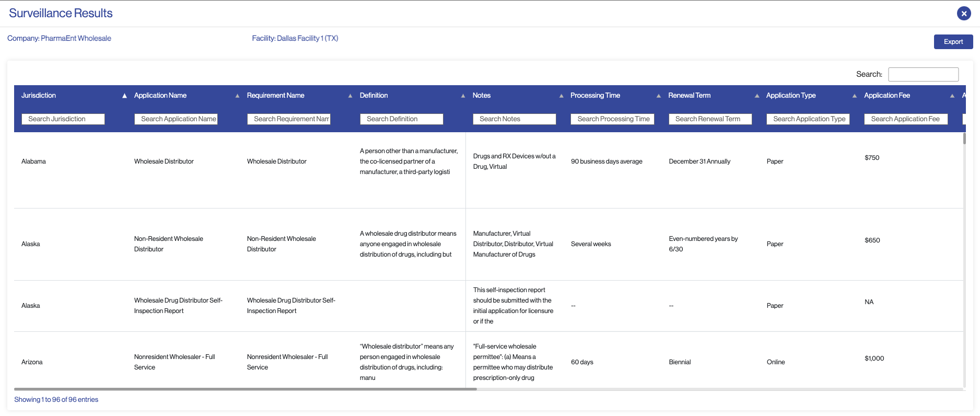Click the $1,000 application fee cell

coord(874,359)
